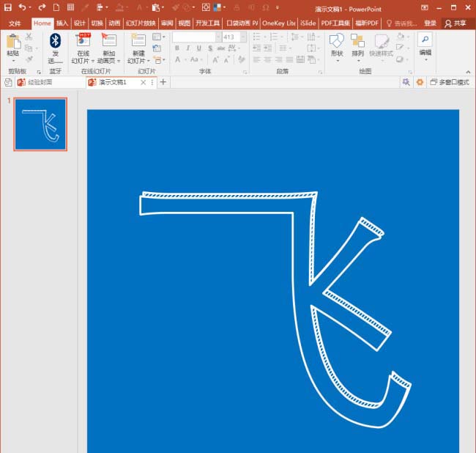Click the Paste clipboard icon
This screenshot has height=453, width=476.
pyautogui.click(x=13, y=41)
